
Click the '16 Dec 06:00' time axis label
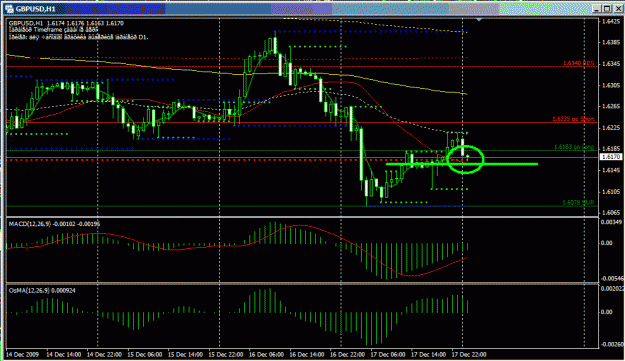[x=266, y=355]
